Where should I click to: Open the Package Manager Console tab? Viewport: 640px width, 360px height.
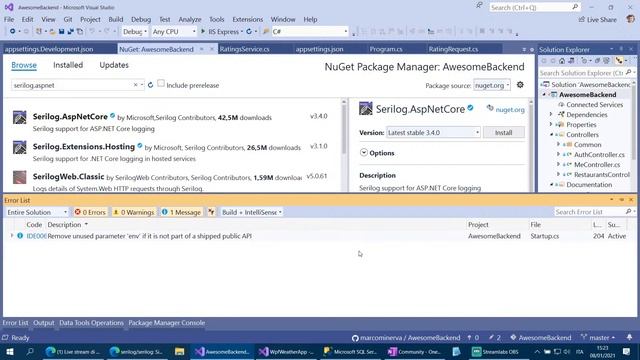pyautogui.click(x=167, y=323)
